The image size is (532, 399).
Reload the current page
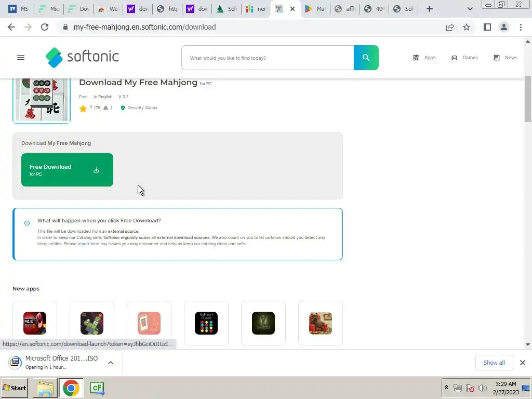coord(45,27)
